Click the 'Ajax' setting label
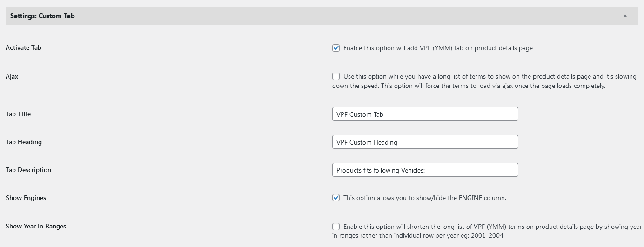The image size is (644, 247). 12,76
